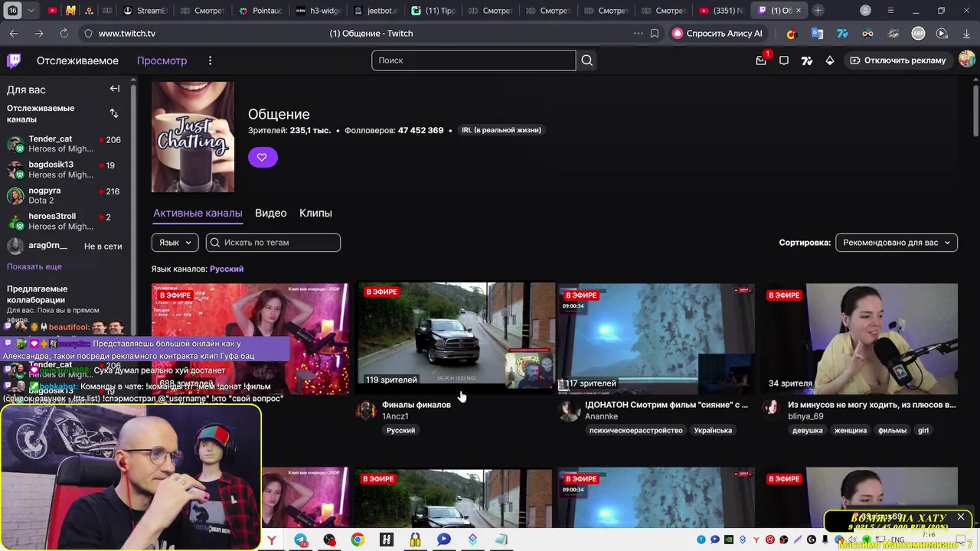The image size is (980, 551).
Task: Open the user avatar menu
Action: 967,60
